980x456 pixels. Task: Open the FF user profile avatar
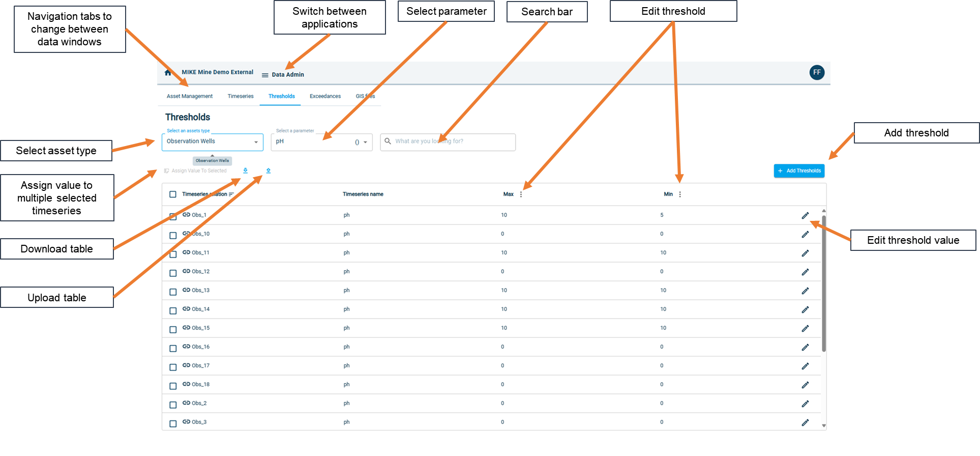point(817,72)
